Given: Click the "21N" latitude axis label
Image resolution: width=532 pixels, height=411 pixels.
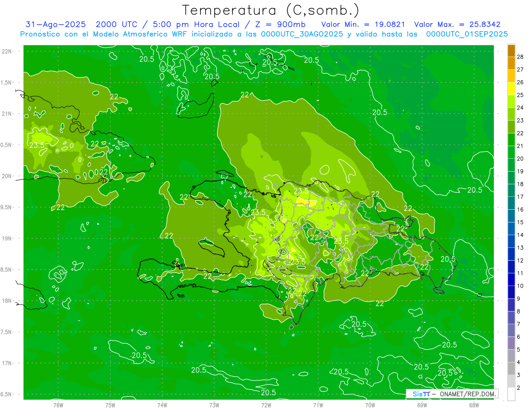Looking at the screenshot, I should point(7,114).
